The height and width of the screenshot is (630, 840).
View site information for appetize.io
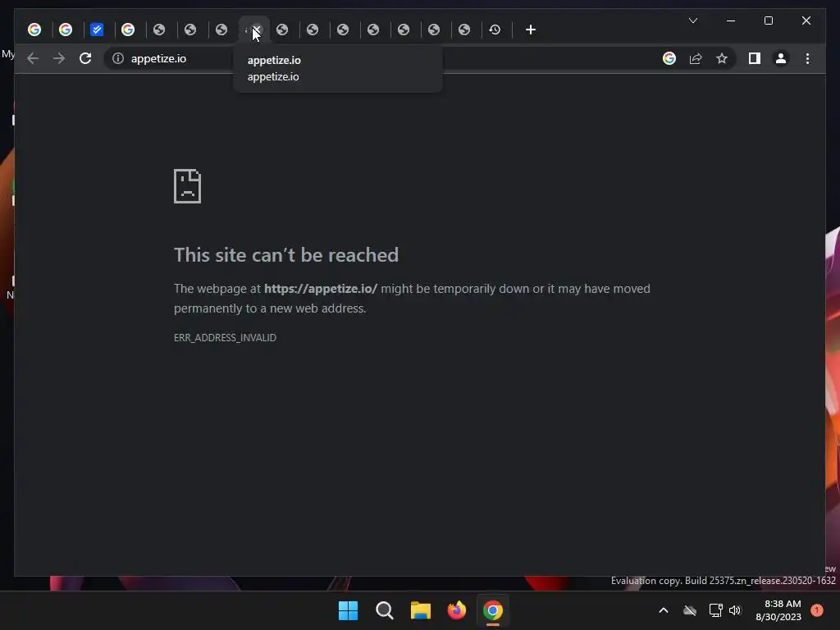tap(118, 58)
